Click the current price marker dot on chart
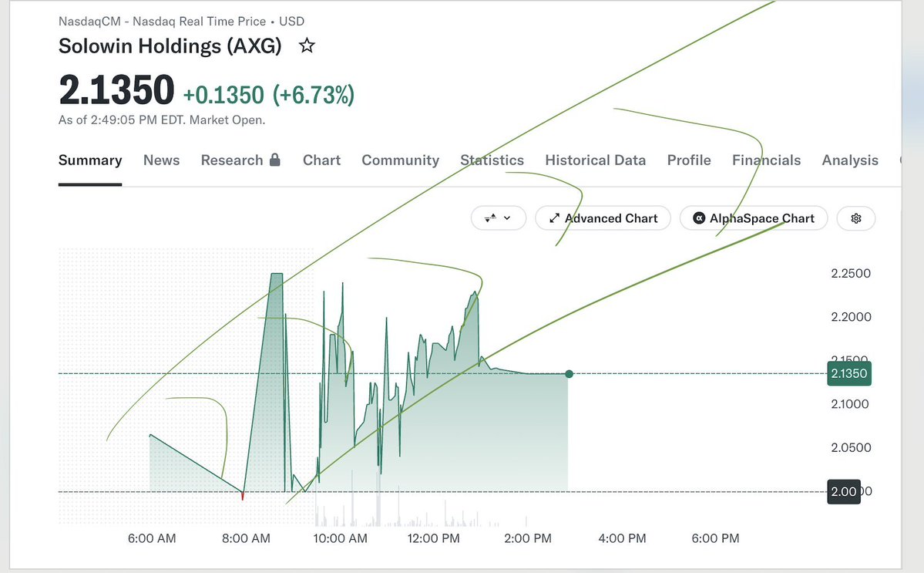This screenshot has width=924, height=573. (569, 374)
